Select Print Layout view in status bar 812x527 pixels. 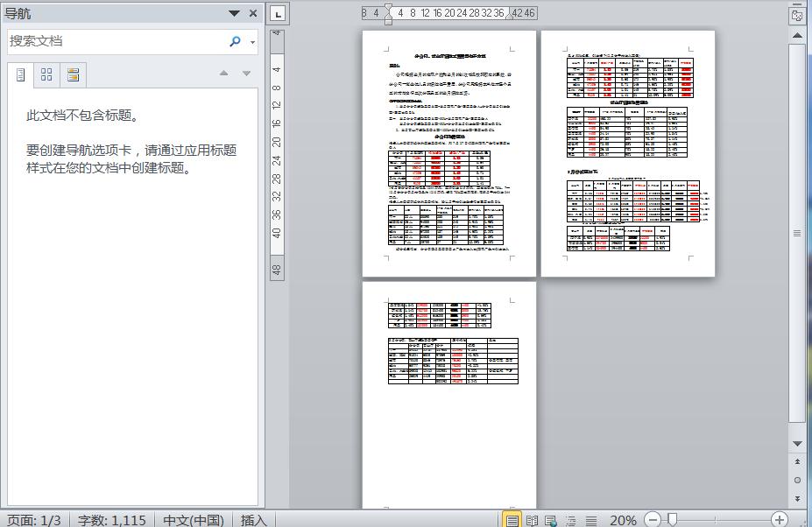tap(512, 520)
